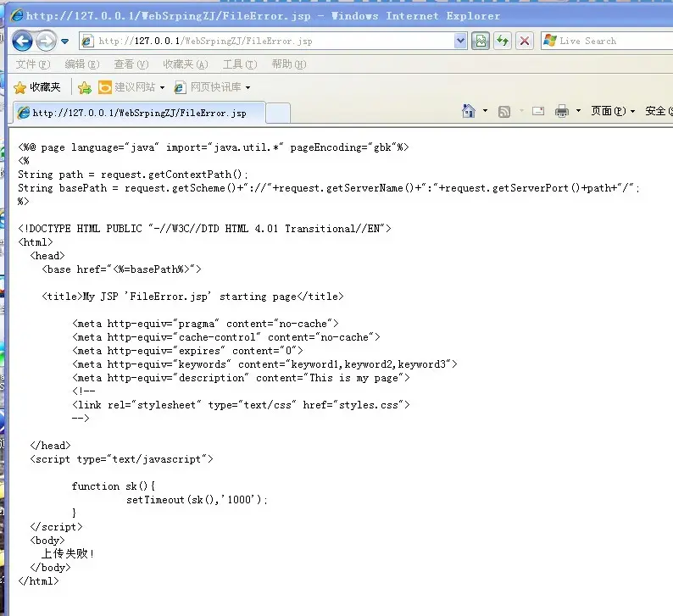Open the 收藏夹(A) menu
Viewport: 673px width, 616px height.
tap(186, 64)
